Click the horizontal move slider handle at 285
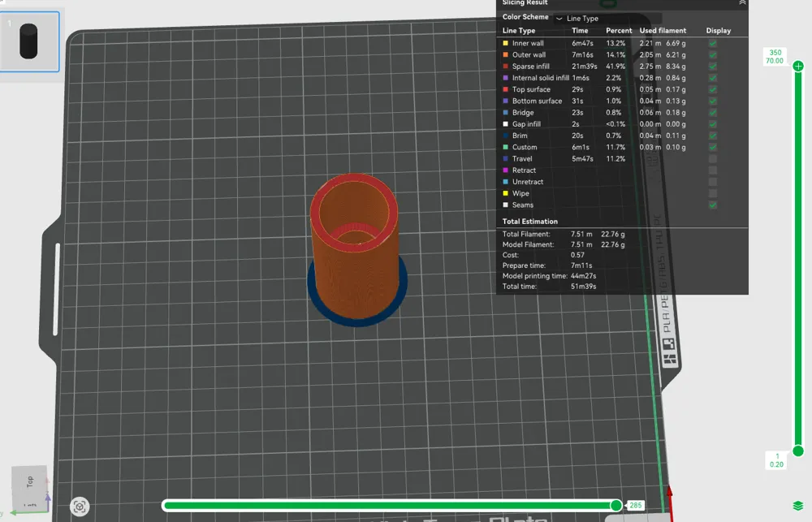Screen dimensions: 812x522 point(615,506)
